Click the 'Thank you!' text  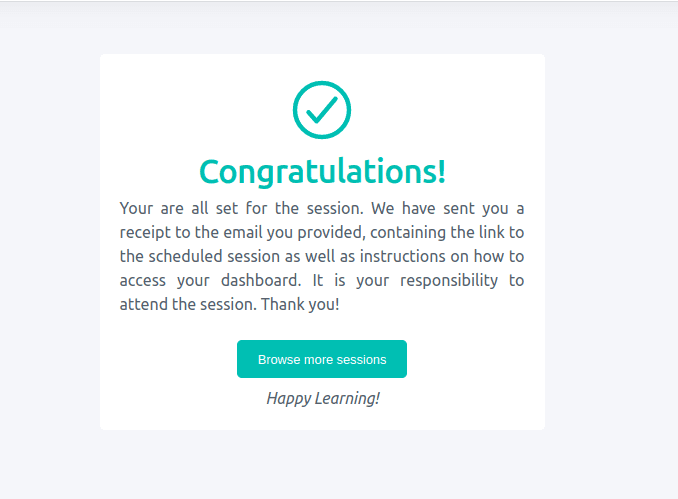pos(300,304)
